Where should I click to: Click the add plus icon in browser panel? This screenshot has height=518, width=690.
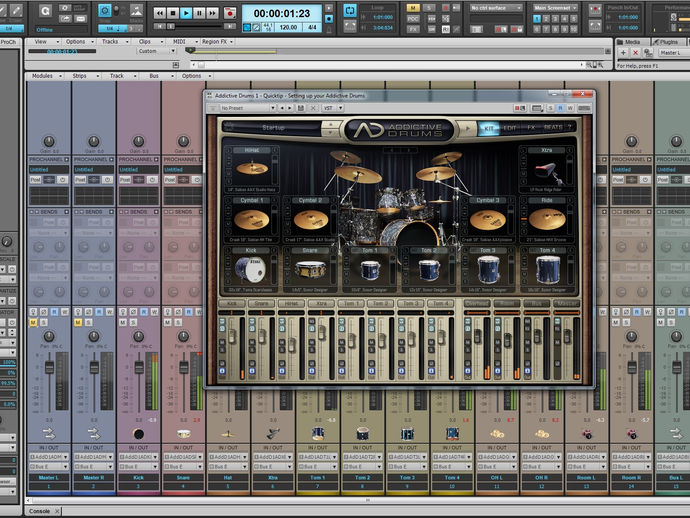623,53
